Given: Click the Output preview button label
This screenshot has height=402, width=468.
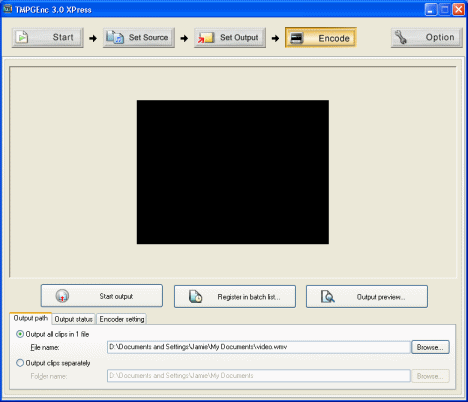Looking at the screenshot, I should [x=381, y=297].
